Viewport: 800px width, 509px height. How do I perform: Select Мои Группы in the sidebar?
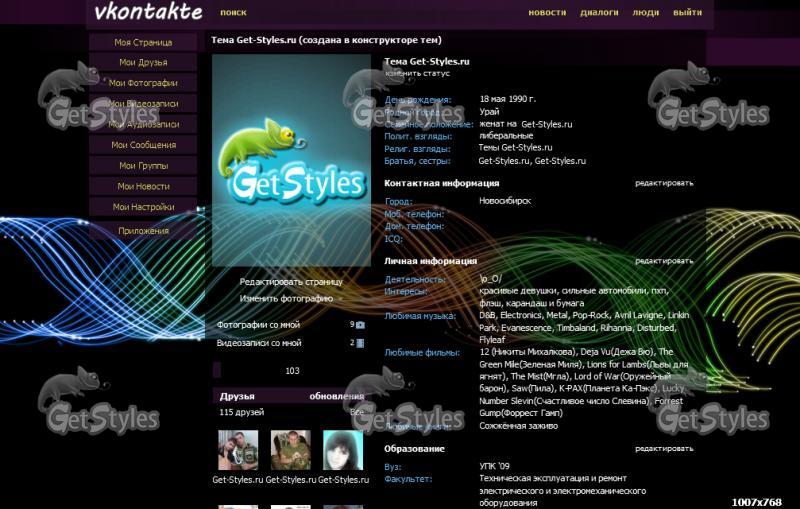click(143, 166)
